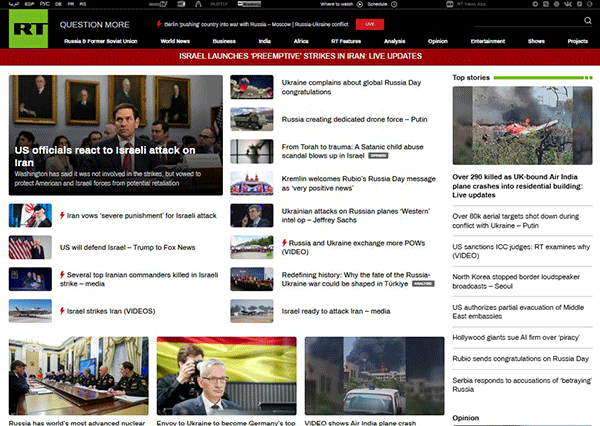This screenshot has height=426, width=600.
Task: Open Russia creating dedicated drone force story
Action: click(354, 119)
